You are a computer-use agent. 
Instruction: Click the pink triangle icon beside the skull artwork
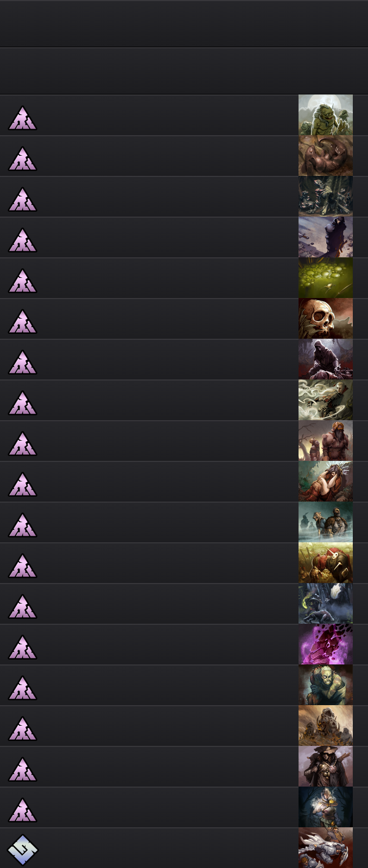tap(23, 322)
